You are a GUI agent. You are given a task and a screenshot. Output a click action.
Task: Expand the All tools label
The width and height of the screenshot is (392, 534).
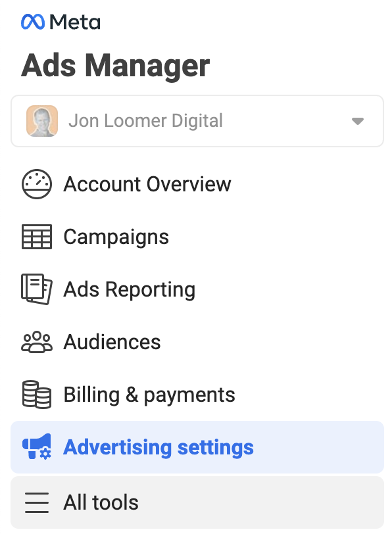coord(101,502)
